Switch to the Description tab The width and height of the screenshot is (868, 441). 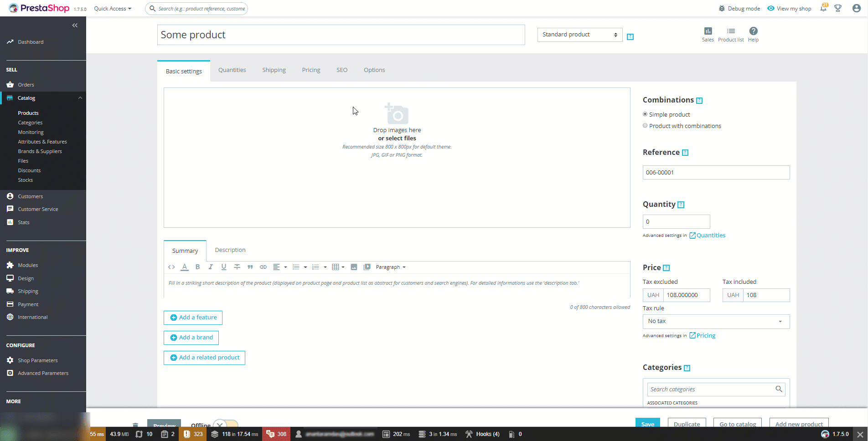pyautogui.click(x=230, y=250)
